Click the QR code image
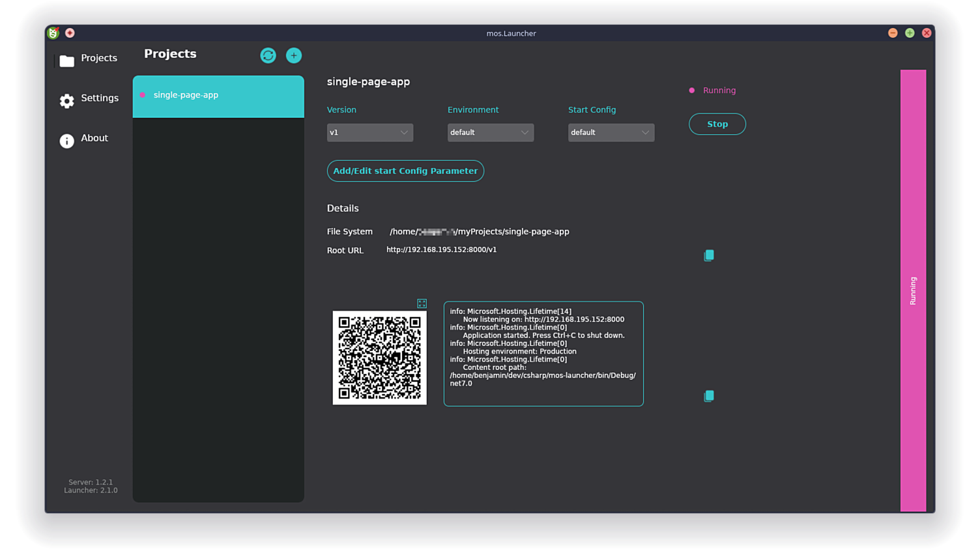Image resolution: width=980 pixels, height=551 pixels. [379, 357]
